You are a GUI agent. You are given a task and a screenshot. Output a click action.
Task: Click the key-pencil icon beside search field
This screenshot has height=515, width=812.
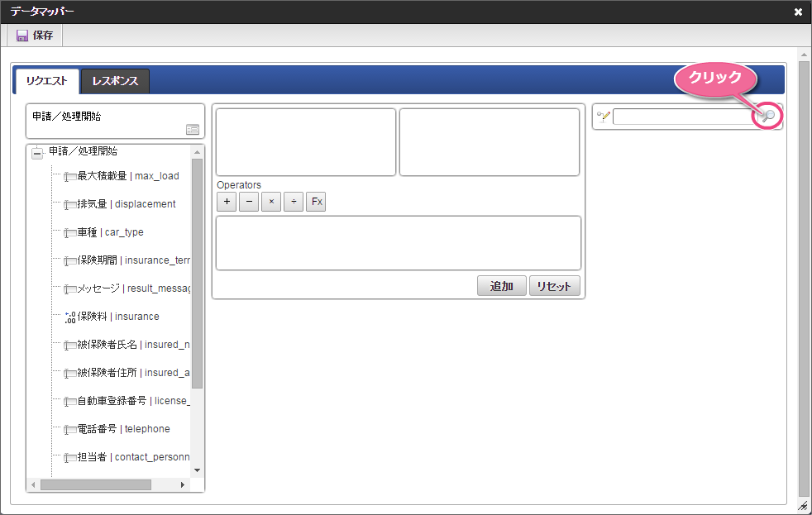click(x=604, y=117)
